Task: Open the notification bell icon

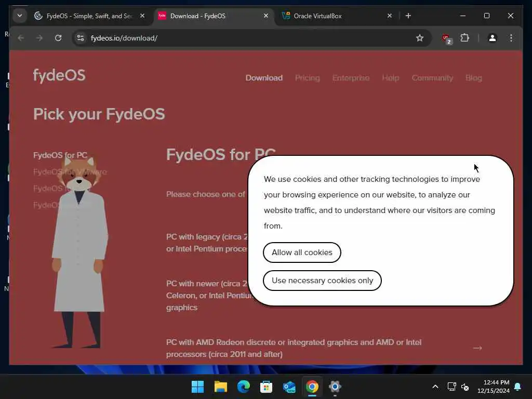Action: (518, 387)
